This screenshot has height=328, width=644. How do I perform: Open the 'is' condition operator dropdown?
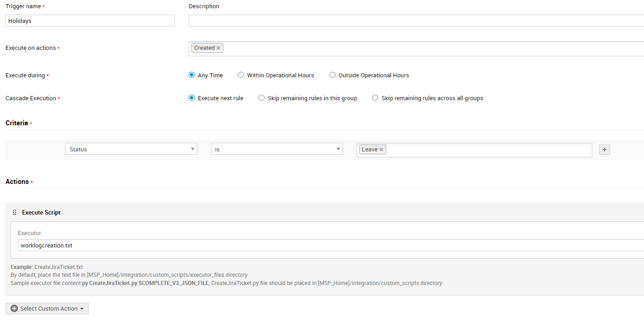(276, 149)
